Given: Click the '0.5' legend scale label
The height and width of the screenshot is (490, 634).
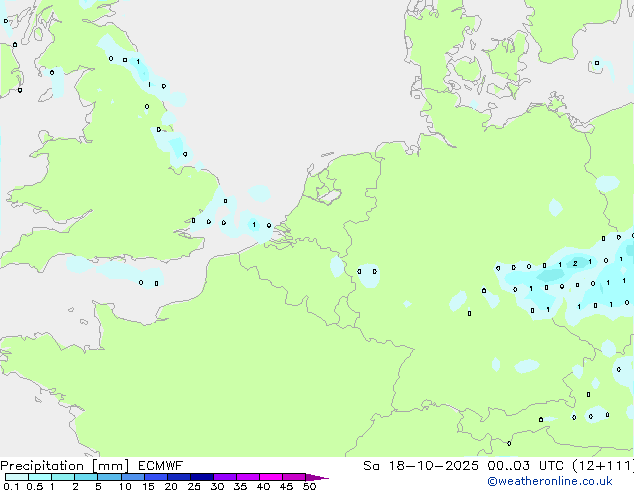Looking at the screenshot, I should click(x=35, y=486).
